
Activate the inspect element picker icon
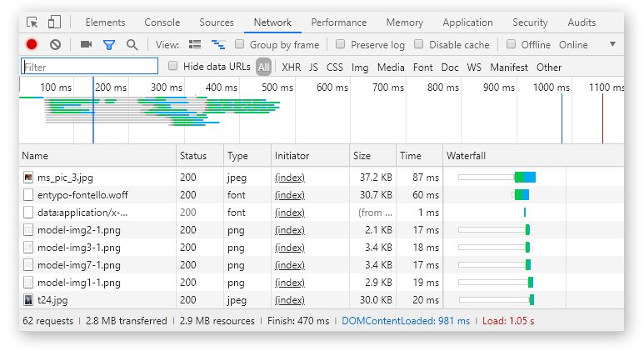[x=32, y=23]
